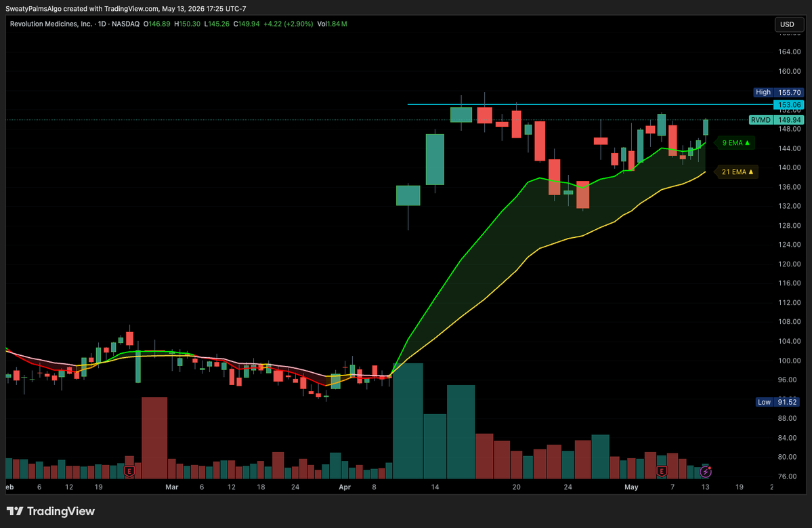This screenshot has width=812, height=528.
Task: Click the tallest green volume bar in April
Action: click(x=408, y=421)
